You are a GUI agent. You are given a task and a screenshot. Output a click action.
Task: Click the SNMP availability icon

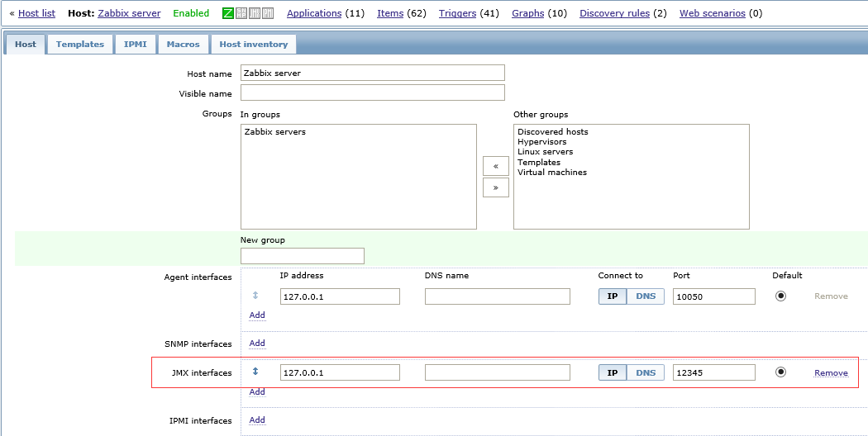click(x=241, y=13)
